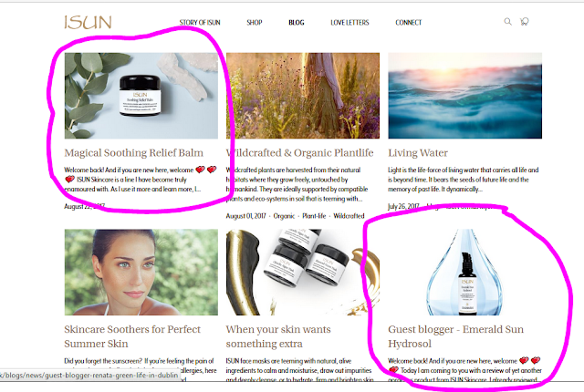Open When your skin wants something extra title
The height and width of the screenshot is (392, 584).
pyautogui.click(x=278, y=336)
